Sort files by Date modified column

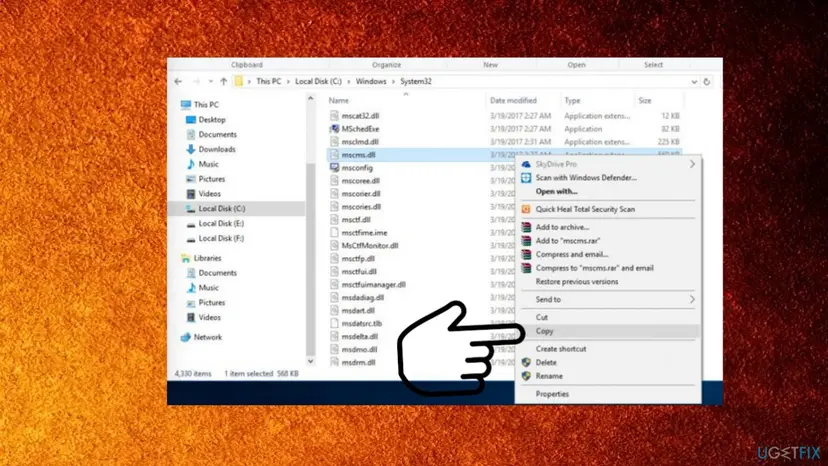coord(513,100)
